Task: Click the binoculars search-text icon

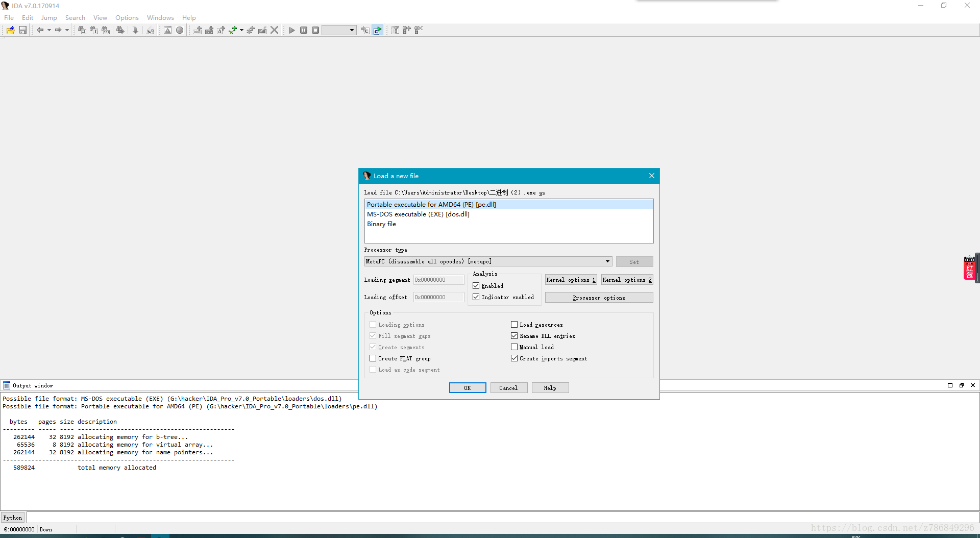Action: pyautogui.click(x=94, y=31)
